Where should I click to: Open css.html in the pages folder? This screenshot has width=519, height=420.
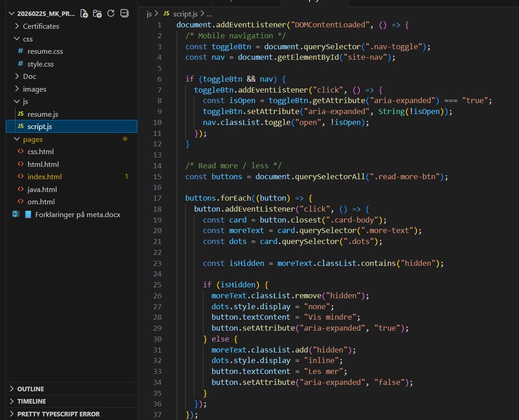[41, 151]
